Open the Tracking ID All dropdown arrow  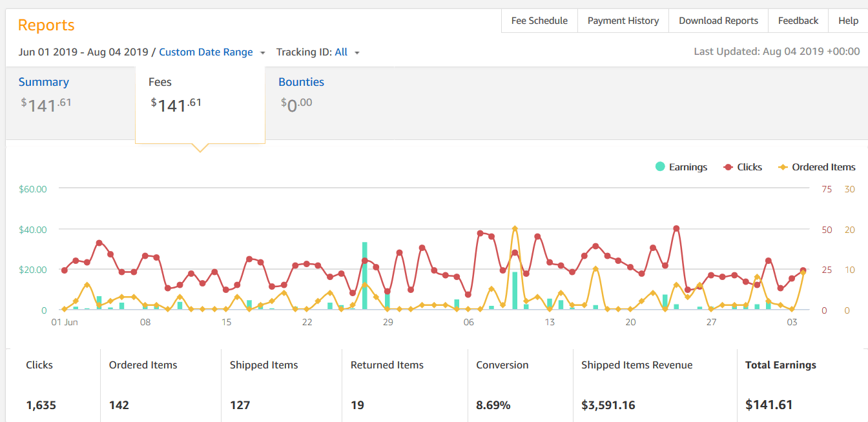[357, 53]
